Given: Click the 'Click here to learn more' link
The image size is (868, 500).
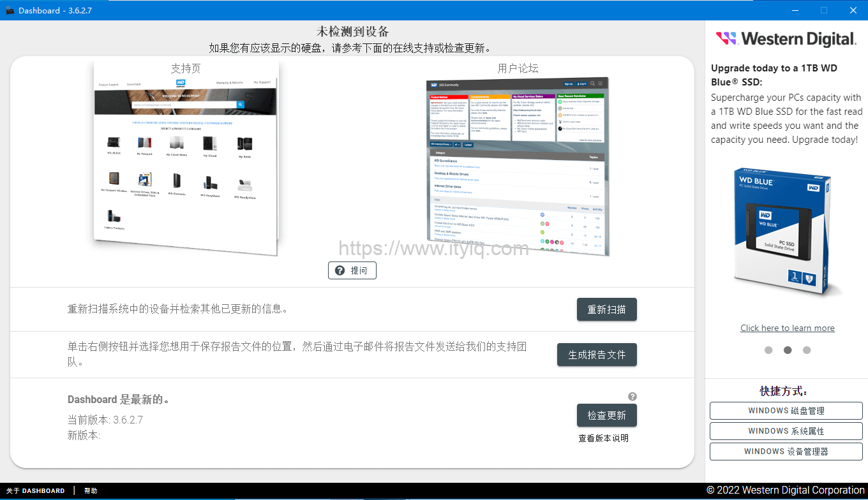Looking at the screenshot, I should click(x=787, y=328).
